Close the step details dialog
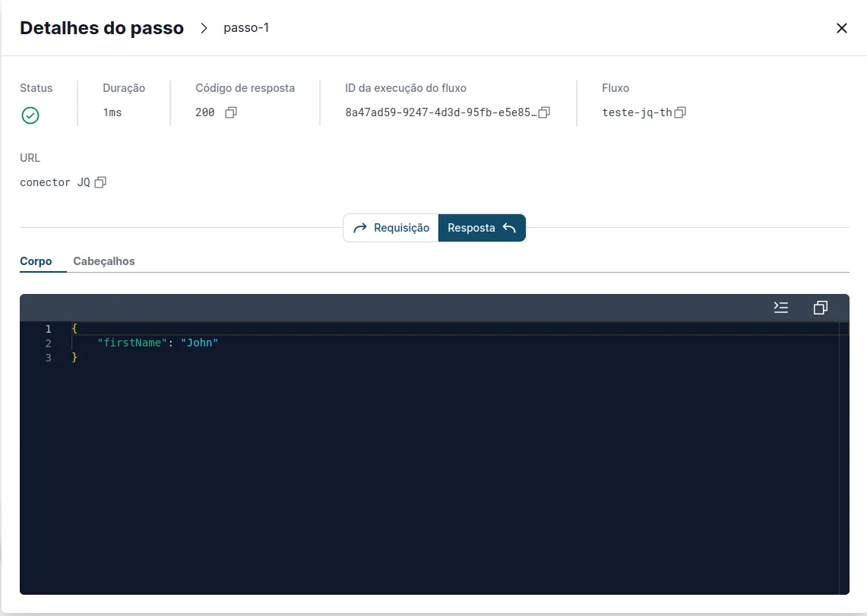Image resolution: width=867 pixels, height=616 pixels. tap(842, 28)
